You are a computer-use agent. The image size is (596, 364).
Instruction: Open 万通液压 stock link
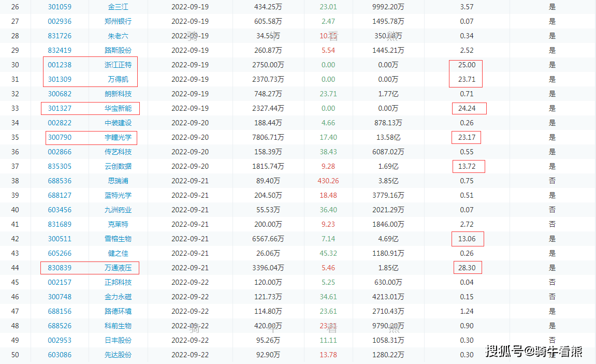(x=118, y=268)
